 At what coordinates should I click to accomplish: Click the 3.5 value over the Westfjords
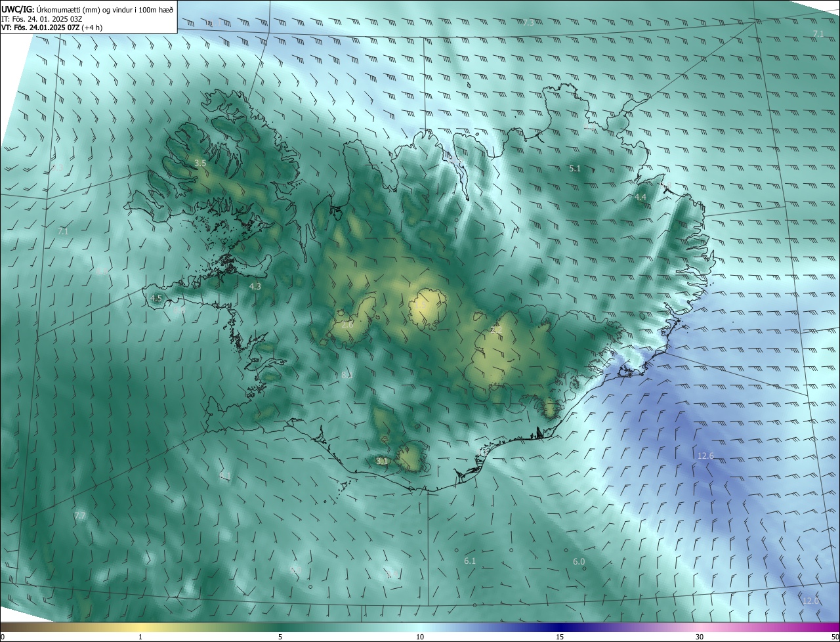200,163
